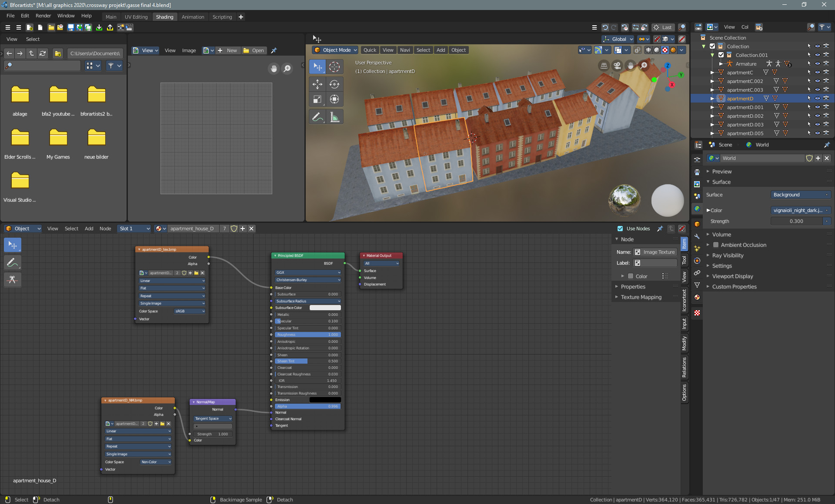The image size is (835, 504).
Task: Click the Roughness slider in Principled BSDF
Action: [x=308, y=335]
